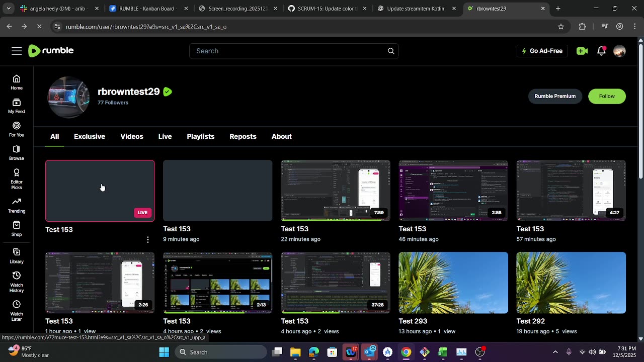Switch to the Videos tab

[132, 136]
